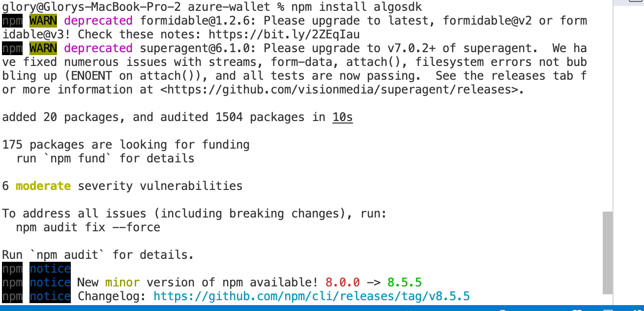
Task: Click the 'npm audit fix --force' command text
Action: click(88, 227)
